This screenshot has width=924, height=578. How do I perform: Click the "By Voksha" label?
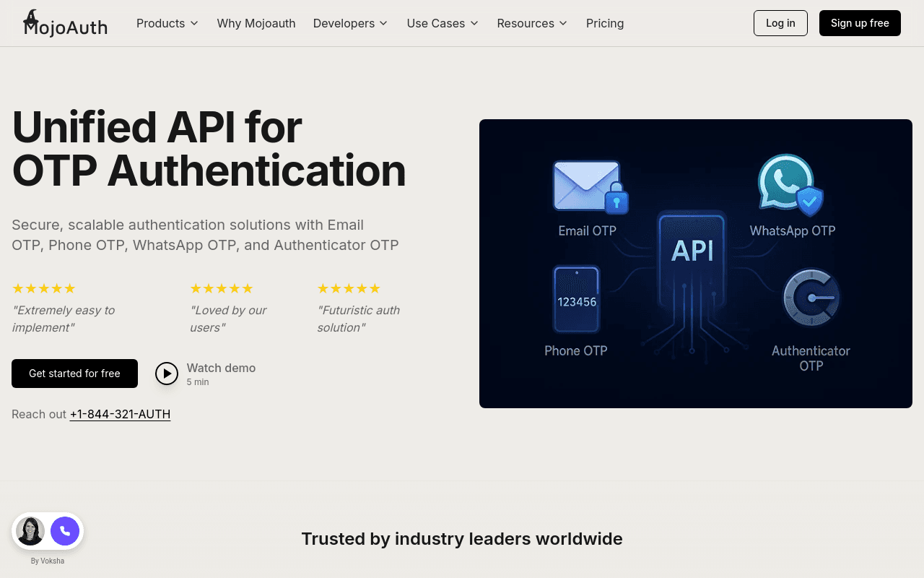(48, 561)
